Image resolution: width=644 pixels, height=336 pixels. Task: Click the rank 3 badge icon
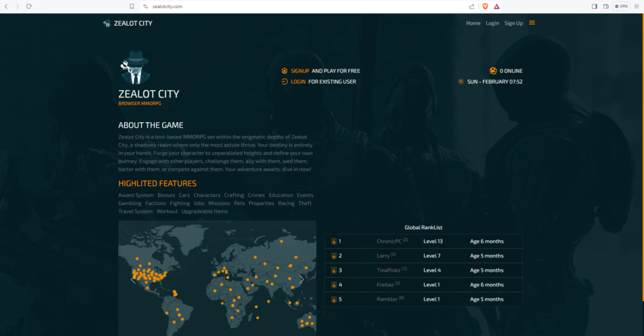pos(334,271)
